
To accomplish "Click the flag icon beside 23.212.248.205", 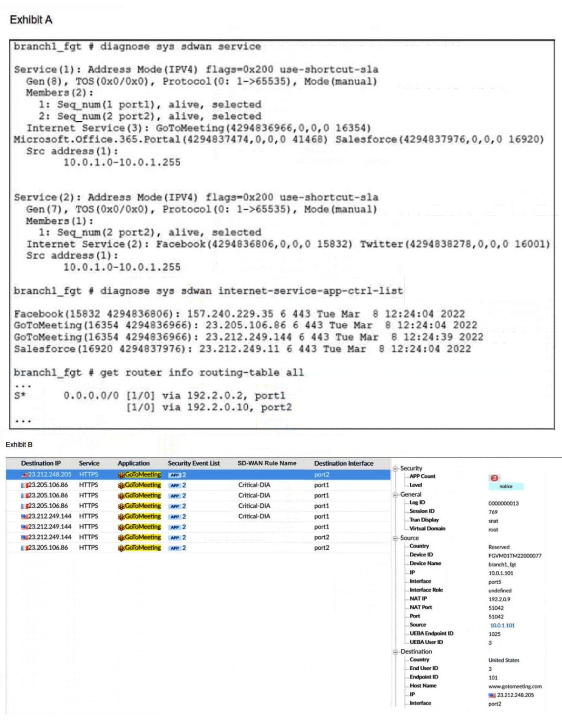I will click(x=24, y=475).
